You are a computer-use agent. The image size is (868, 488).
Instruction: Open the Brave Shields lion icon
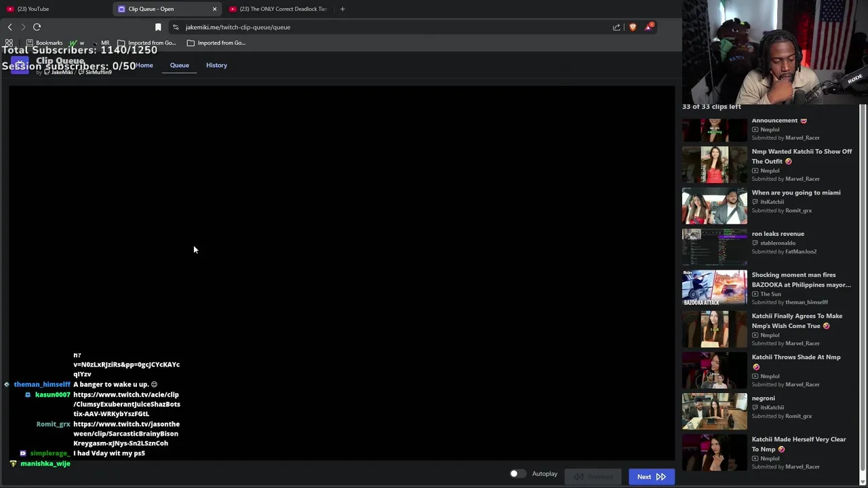tap(633, 27)
